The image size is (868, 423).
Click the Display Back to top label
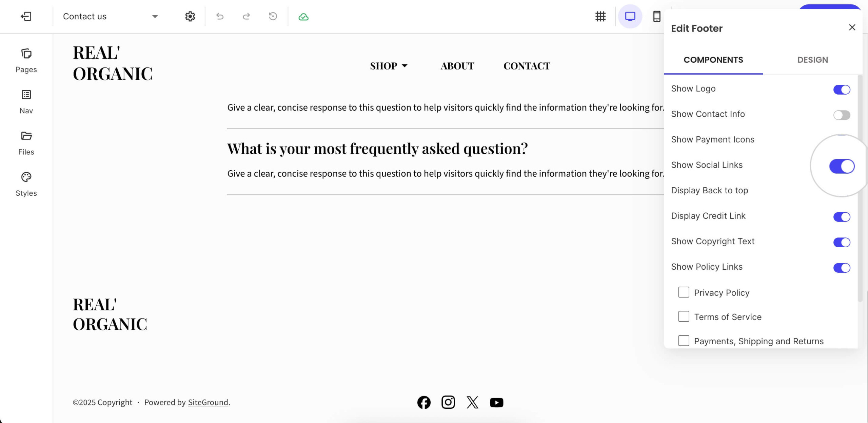(709, 190)
